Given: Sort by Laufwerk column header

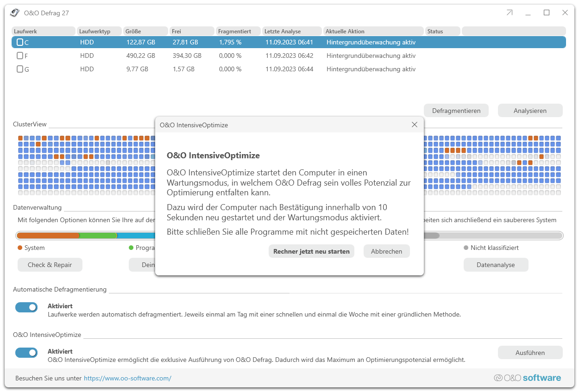Looking at the screenshot, I should point(44,31).
